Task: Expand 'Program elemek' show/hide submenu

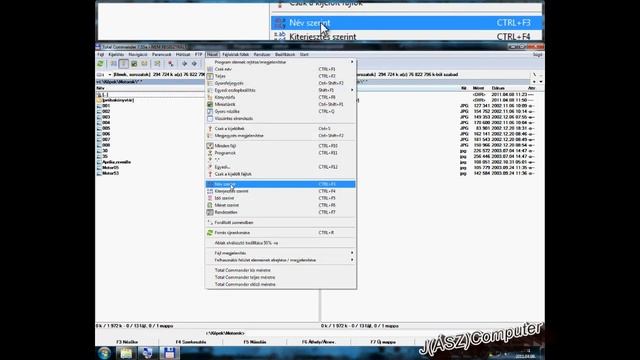Action: click(280, 62)
